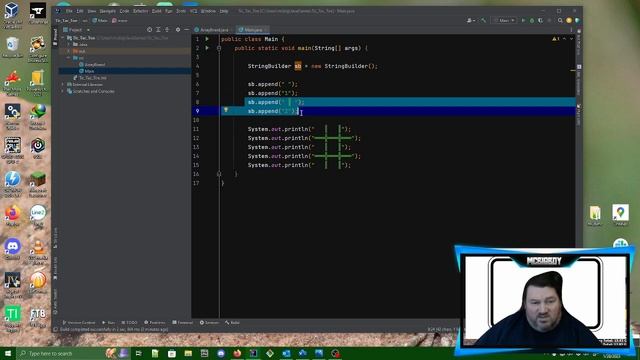Collapse the Tic_Tac_Toe project root
The height and width of the screenshot is (360, 640).
pos(63,38)
